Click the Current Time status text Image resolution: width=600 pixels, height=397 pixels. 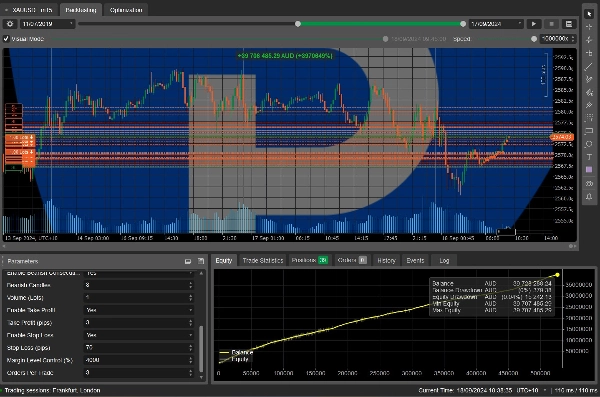click(465, 390)
